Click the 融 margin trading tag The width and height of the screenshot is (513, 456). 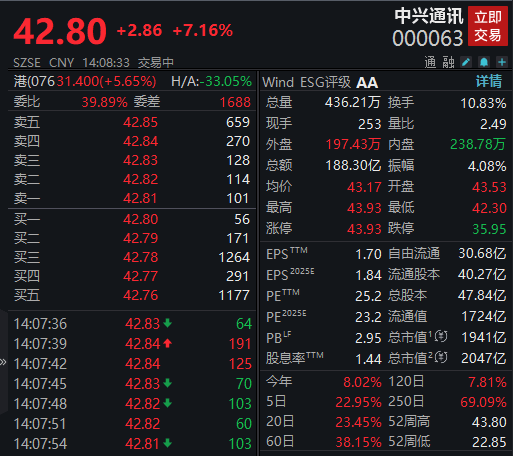click(x=448, y=62)
